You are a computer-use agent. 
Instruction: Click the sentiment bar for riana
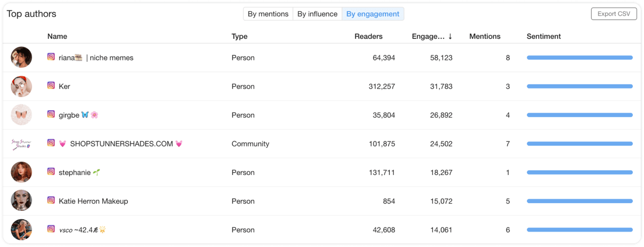[580, 58]
